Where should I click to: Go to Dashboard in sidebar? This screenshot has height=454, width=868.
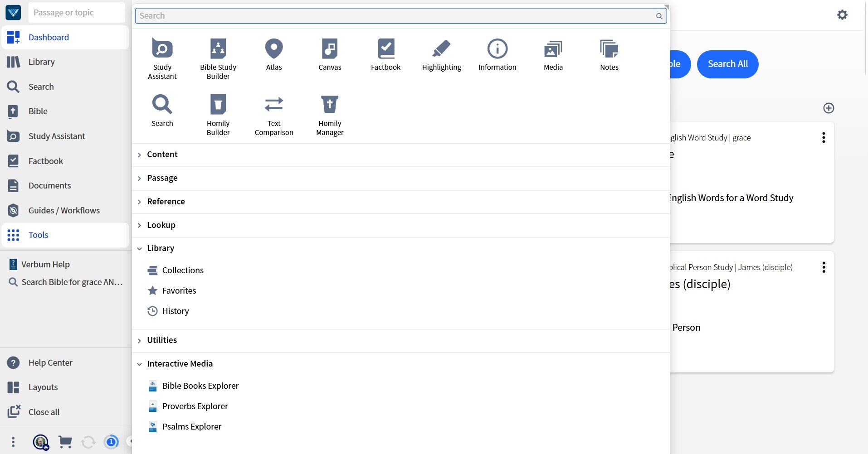65,37
